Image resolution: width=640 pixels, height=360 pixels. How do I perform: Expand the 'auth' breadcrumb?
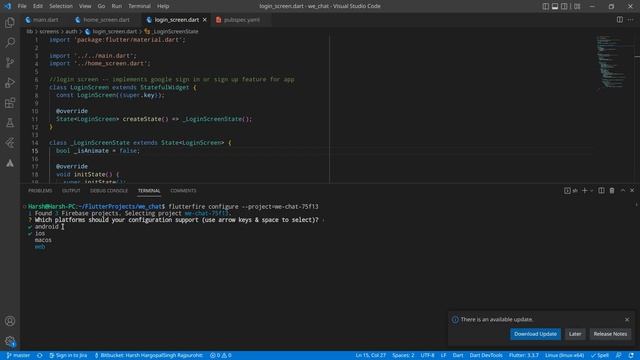(x=71, y=31)
